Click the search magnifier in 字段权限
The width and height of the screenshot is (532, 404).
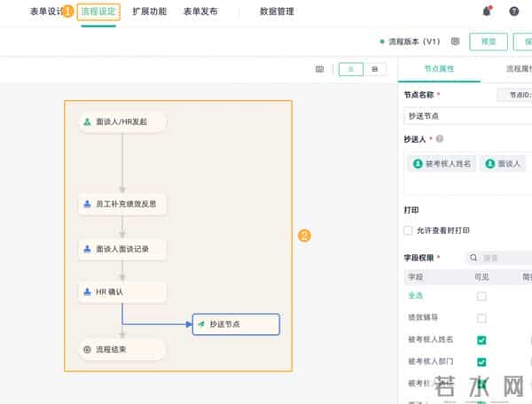[x=473, y=258]
